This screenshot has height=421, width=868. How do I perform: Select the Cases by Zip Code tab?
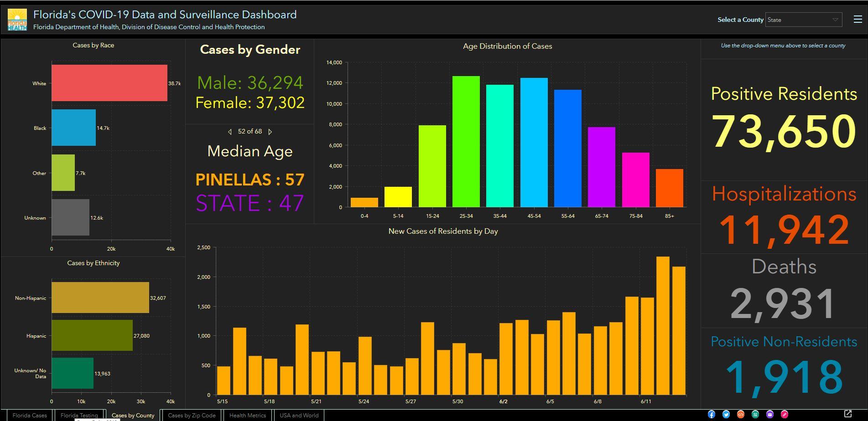point(192,415)
